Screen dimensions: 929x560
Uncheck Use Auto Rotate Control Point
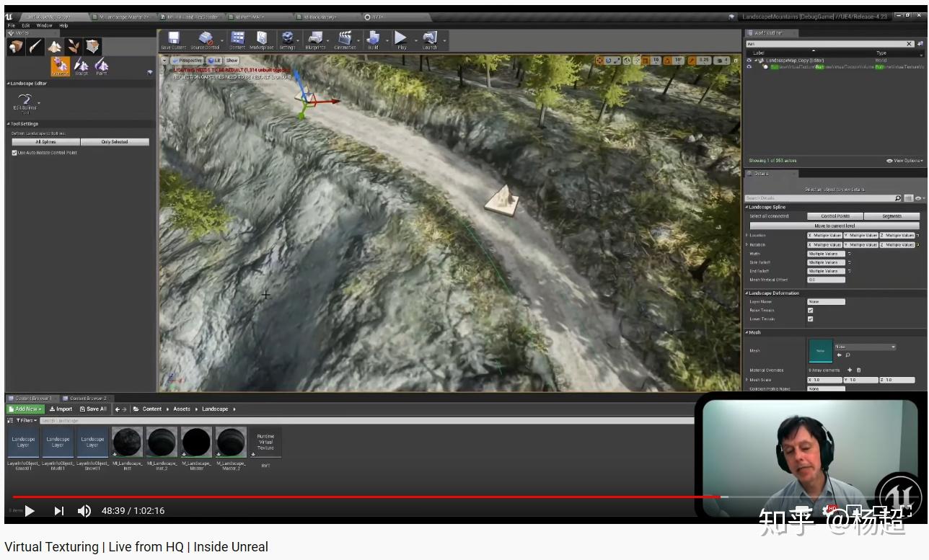(x=14, y=151)
